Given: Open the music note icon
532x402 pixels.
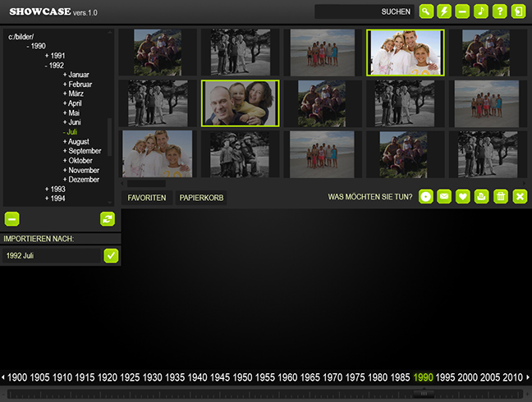Looking at the screenshot, I should [x=481, y=11].
